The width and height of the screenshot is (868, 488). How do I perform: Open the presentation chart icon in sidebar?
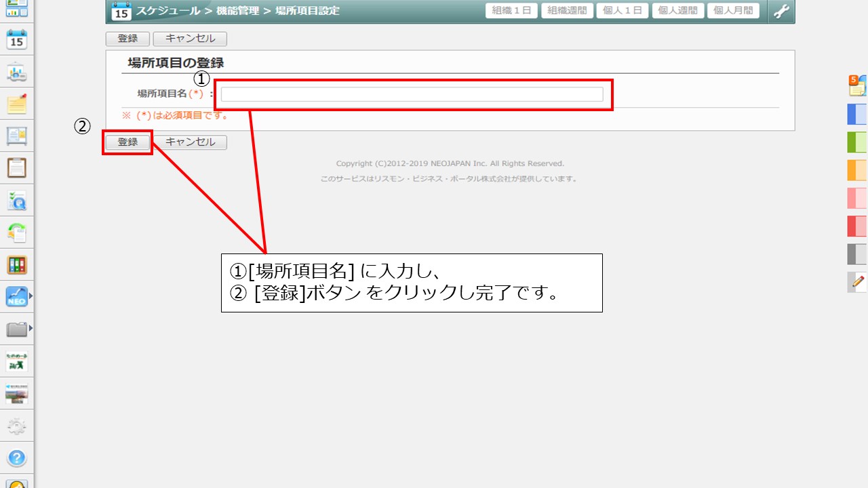(16, 71)
